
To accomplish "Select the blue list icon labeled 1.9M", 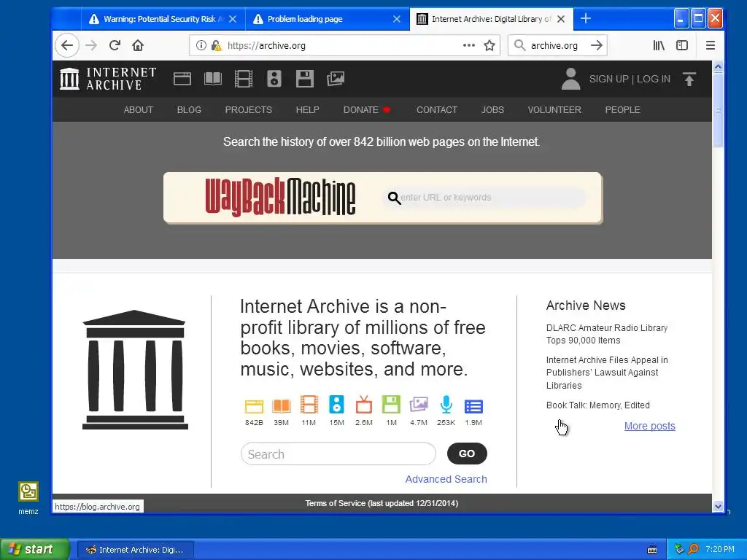I will (473, 406).
